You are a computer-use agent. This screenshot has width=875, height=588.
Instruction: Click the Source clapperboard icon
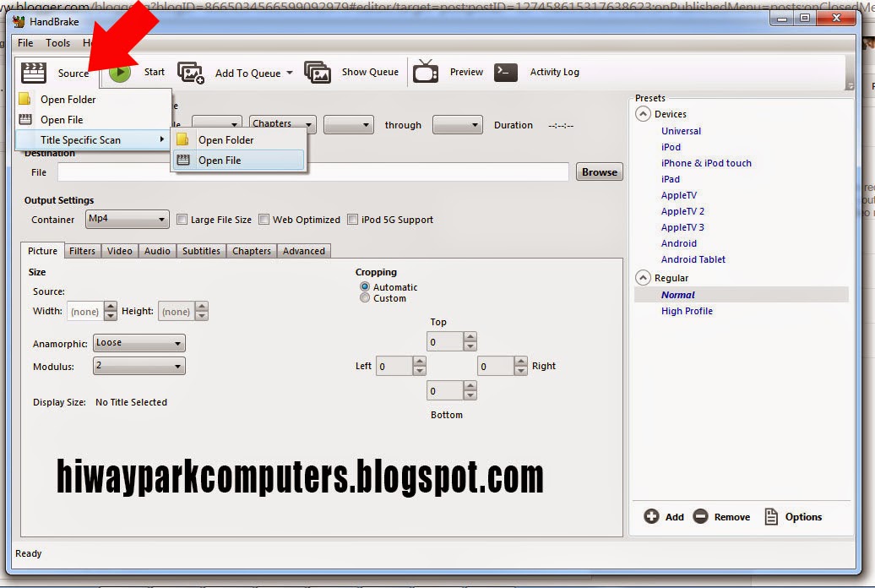[x=34, y=73]
